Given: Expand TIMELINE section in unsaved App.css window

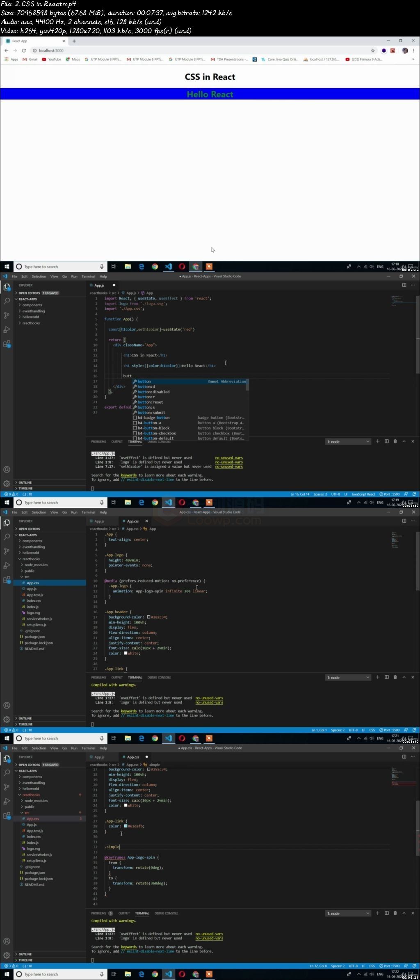Looking at the screenshot, I should [x=25, y=960].
